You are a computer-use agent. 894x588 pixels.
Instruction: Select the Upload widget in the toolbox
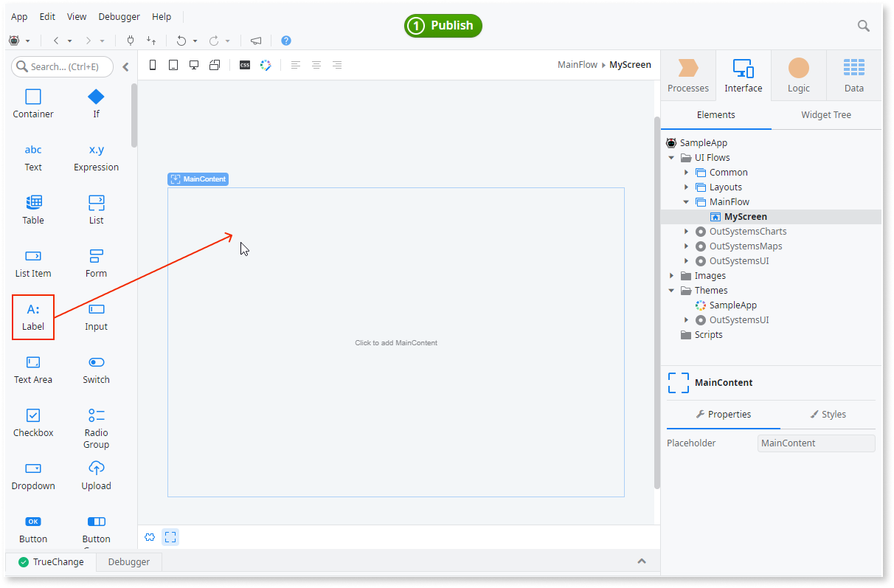96,475
